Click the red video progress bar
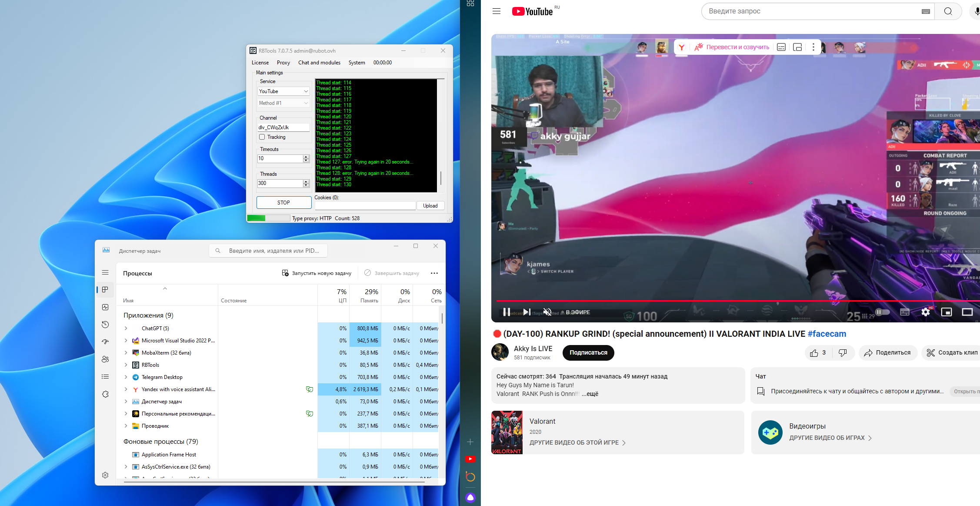Screen dimensions: 980x506 click(x=696, y=301)
